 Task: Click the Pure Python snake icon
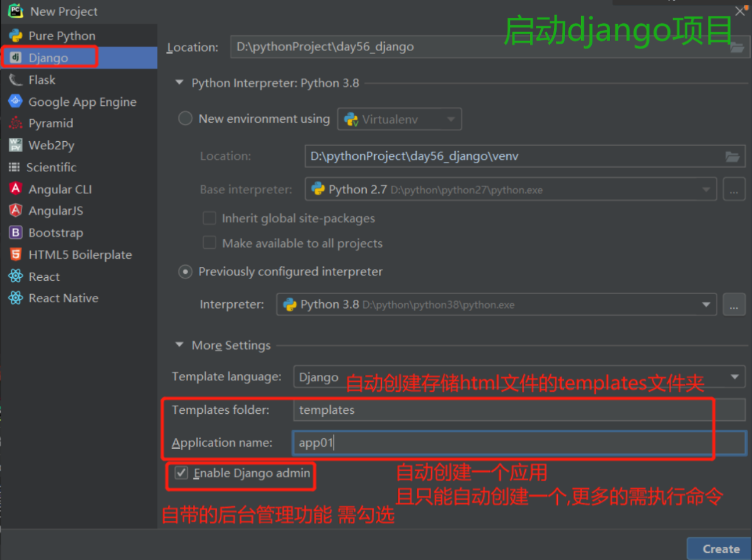click(x=15, y=35)
